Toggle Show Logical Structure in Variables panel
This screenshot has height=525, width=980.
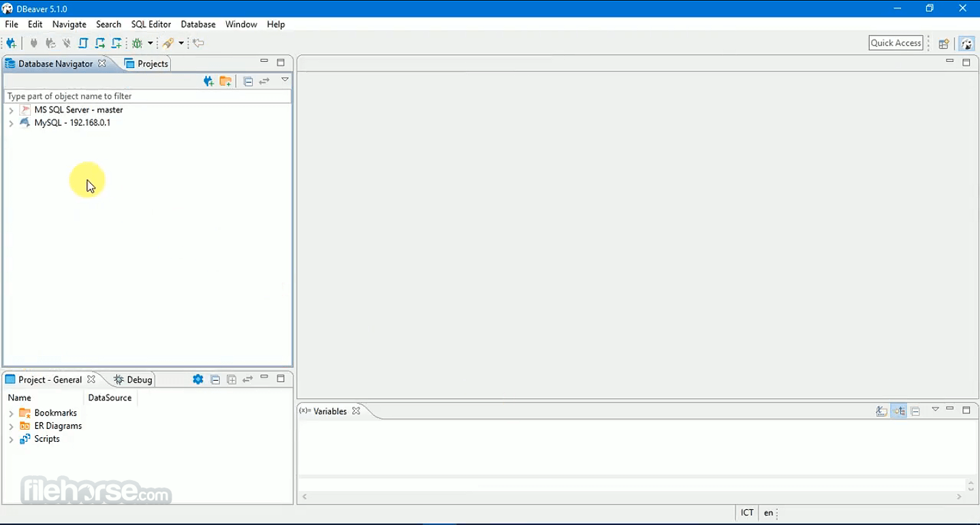[899, 411]
